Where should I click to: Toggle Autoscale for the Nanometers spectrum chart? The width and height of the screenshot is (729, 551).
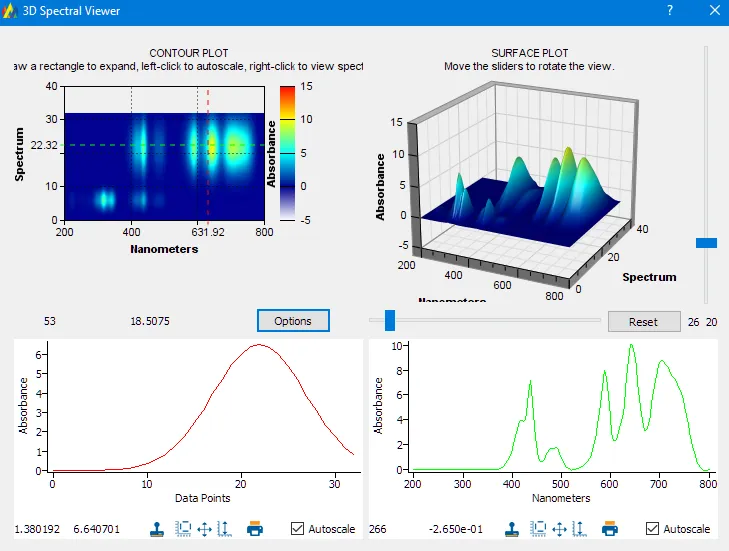pyautogui.click(x=678, y=529)
